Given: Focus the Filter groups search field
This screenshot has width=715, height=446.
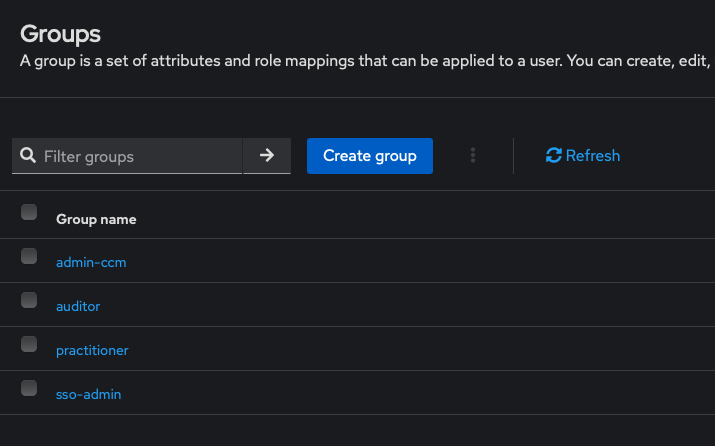Looking at the screenshot, I should [x=138, y=156].
